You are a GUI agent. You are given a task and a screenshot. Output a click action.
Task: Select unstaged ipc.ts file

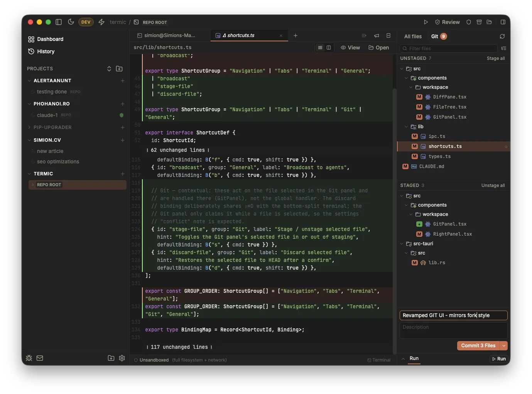click(x=454, y=136)
